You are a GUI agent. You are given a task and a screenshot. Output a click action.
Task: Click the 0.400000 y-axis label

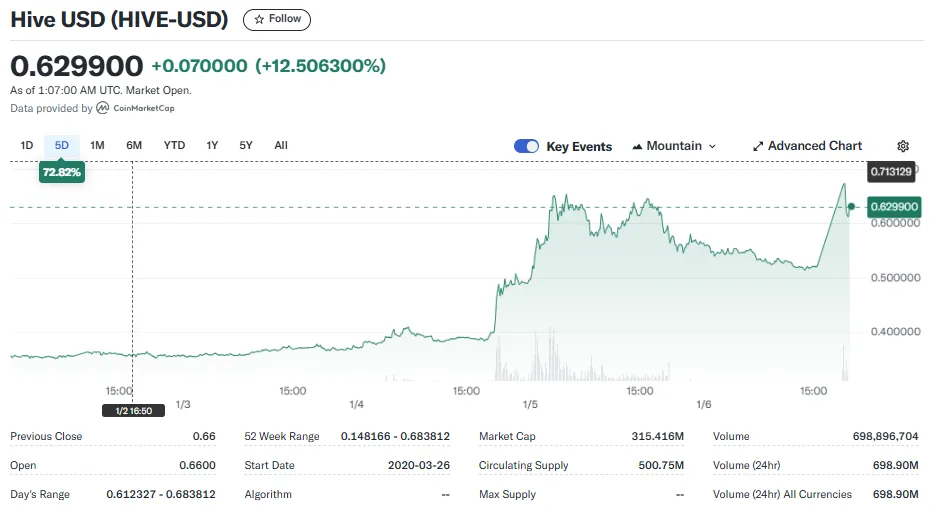895,331
